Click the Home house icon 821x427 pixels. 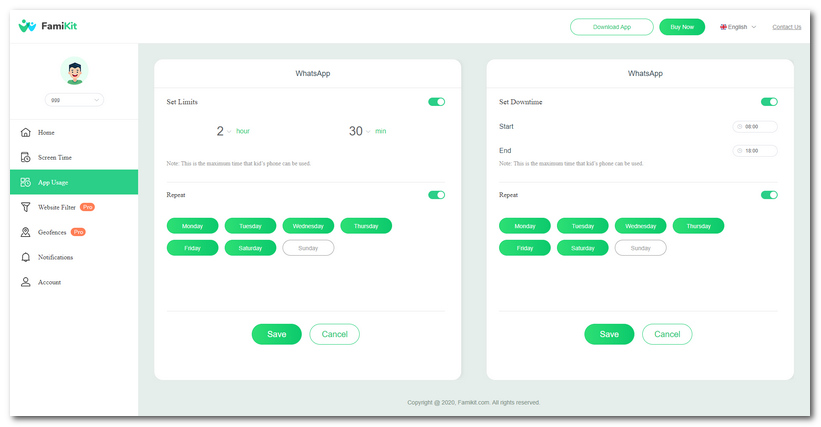click(25, 132)
